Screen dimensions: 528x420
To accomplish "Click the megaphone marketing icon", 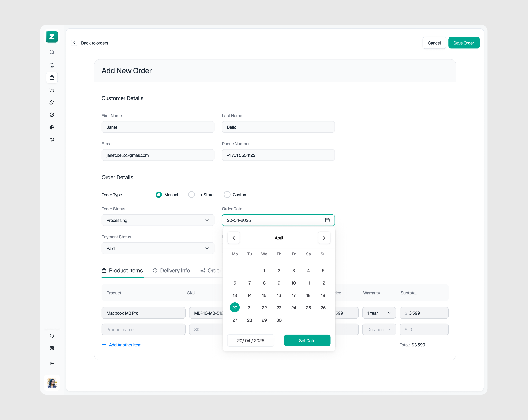I will click(52, 139).
